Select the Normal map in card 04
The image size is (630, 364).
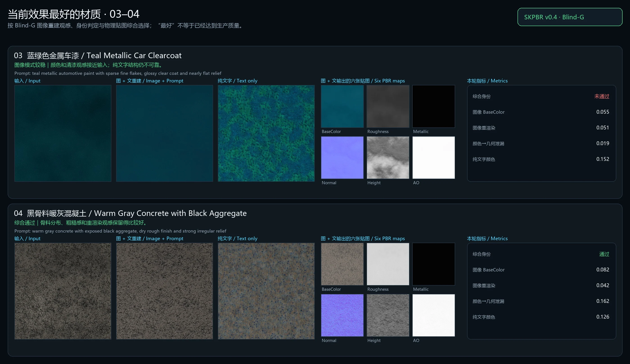342,315
